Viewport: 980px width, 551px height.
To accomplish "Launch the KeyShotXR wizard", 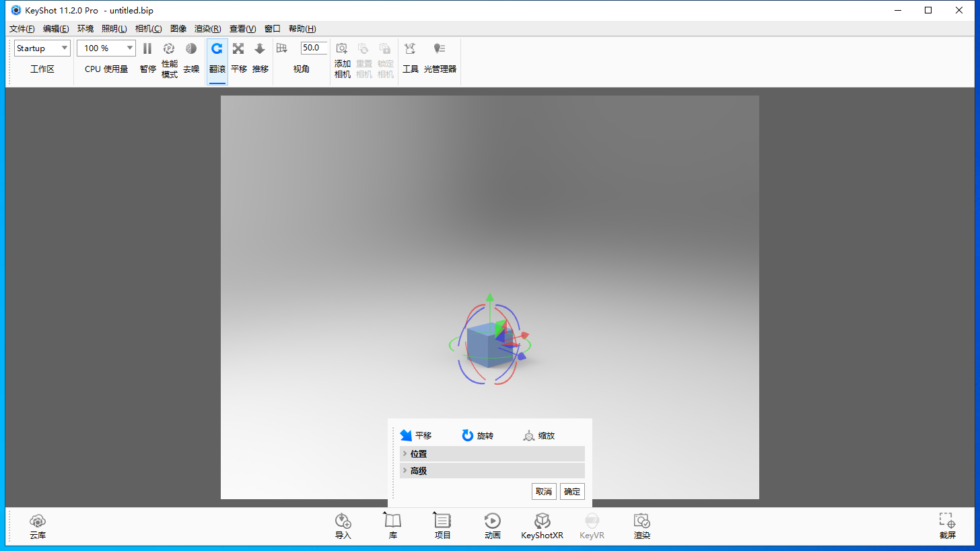I will pos(542,527).
